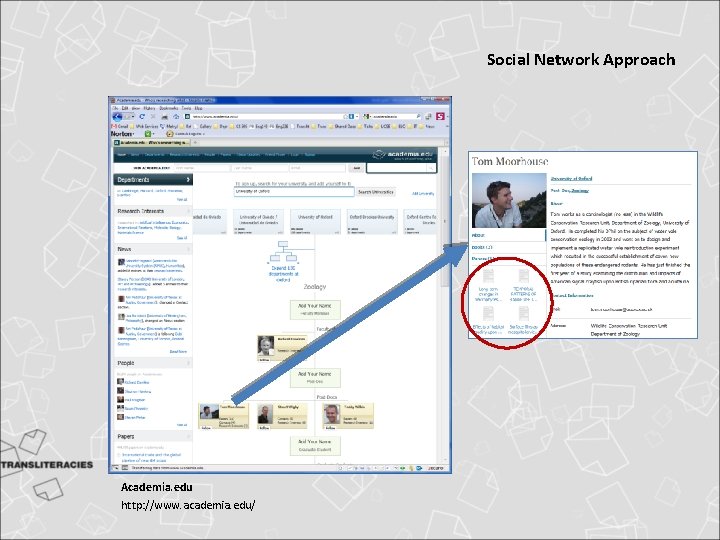The image size is (720, 540).
Task: Click the green Norton checkmark icon
Action: [x=148, y=134]
